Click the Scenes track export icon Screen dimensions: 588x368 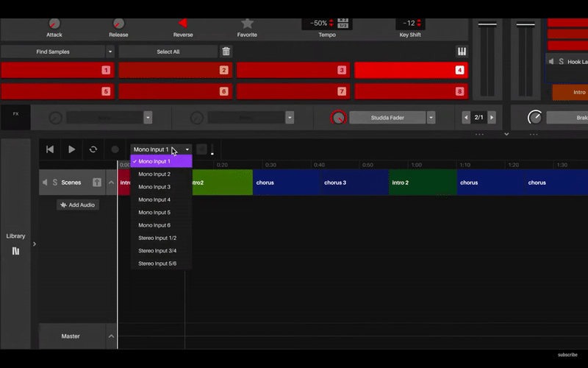pyautogui.click(x=97, y=183)
